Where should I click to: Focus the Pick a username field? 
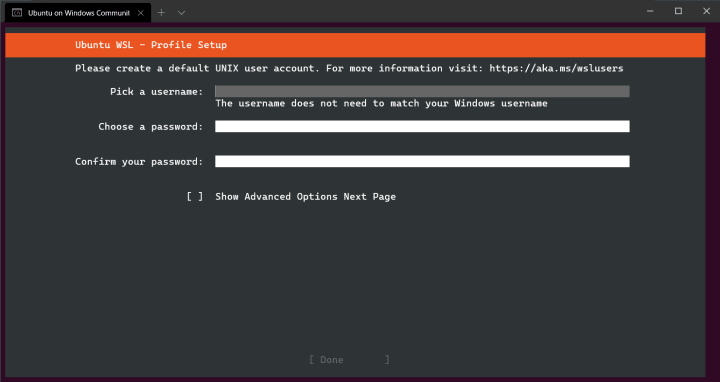click(422, 91)
